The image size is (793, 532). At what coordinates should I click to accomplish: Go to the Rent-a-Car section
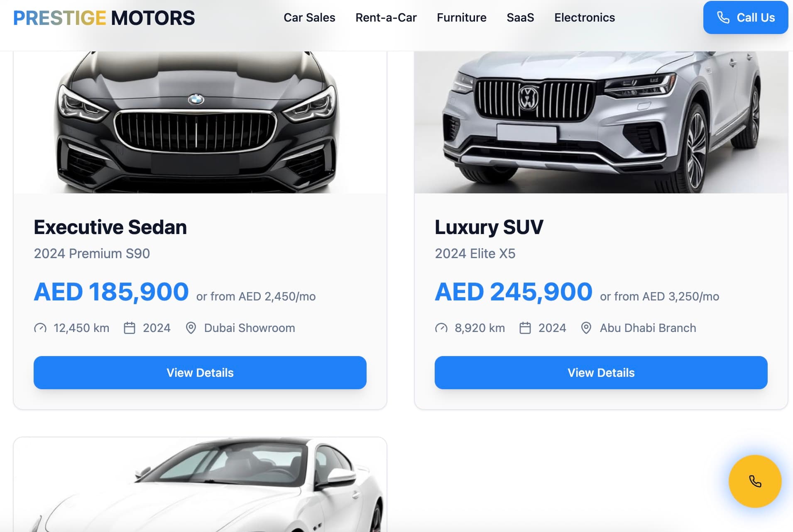coord(386,17)
